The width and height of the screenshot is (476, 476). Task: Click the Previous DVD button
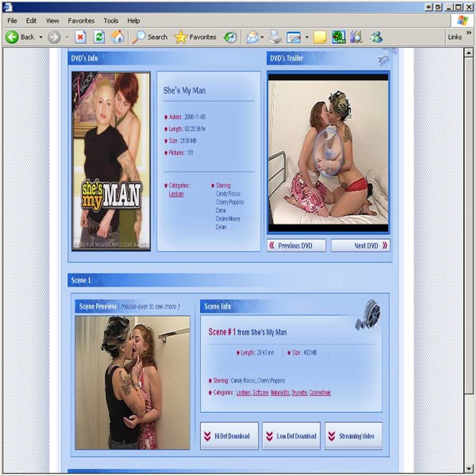296,246
